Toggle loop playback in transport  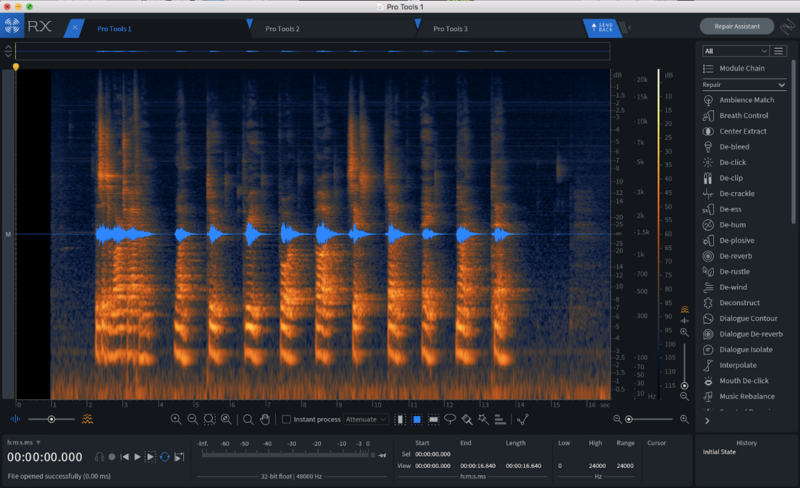164,457
